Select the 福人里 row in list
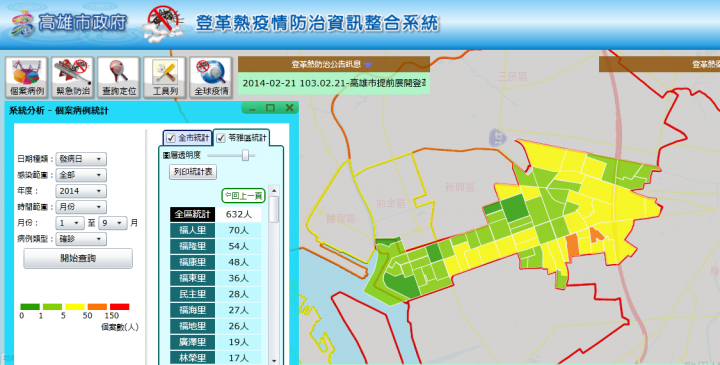This screenshot has height=365, width=720. click(x=215, y=230)
